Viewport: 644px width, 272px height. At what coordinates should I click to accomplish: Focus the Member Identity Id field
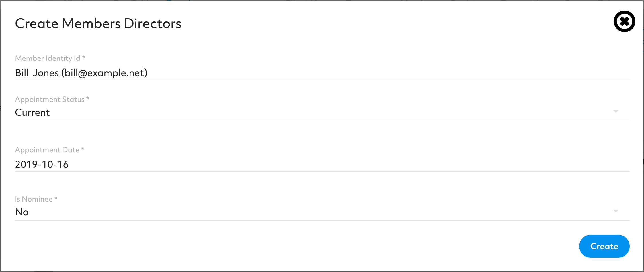click(322, 73)
